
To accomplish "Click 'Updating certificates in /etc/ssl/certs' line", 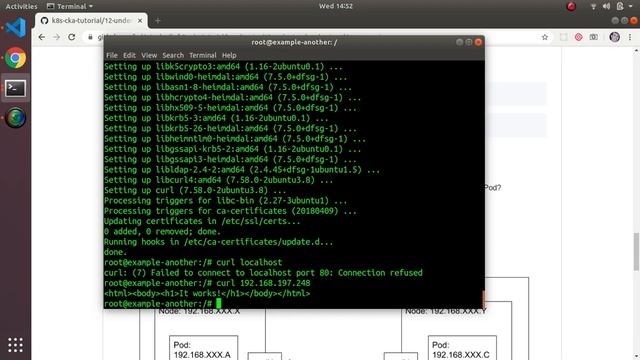I will coord(202,221).
